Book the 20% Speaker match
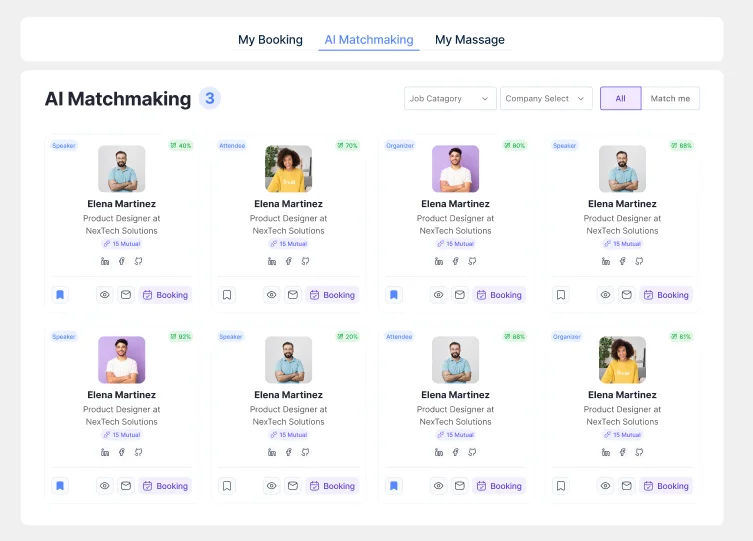753x541 pixels. click(332, 486)
